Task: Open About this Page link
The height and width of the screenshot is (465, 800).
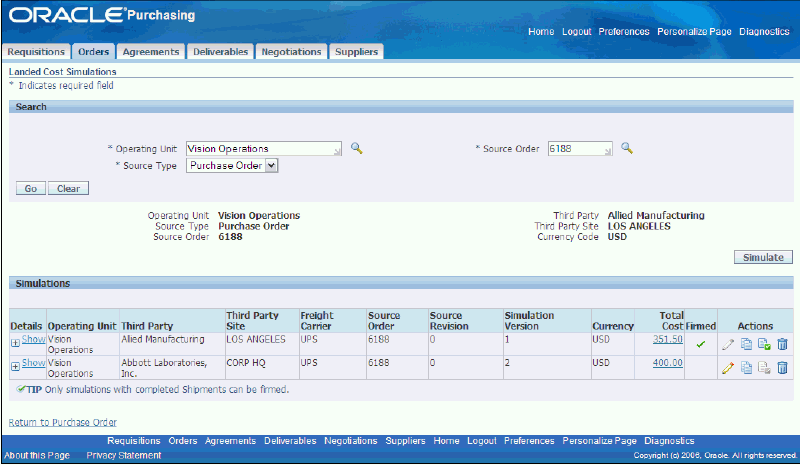Action: click(x=37, y=455)
